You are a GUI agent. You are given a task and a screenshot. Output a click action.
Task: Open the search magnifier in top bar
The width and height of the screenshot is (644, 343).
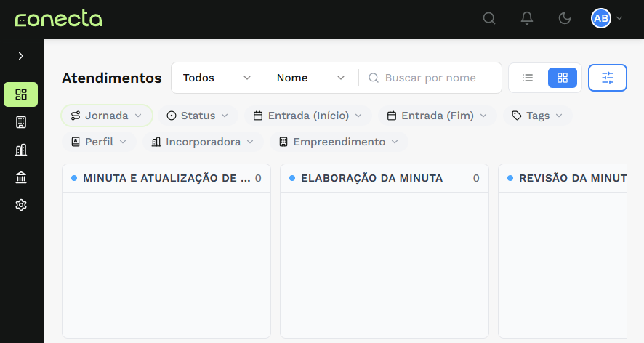point(488,18)
